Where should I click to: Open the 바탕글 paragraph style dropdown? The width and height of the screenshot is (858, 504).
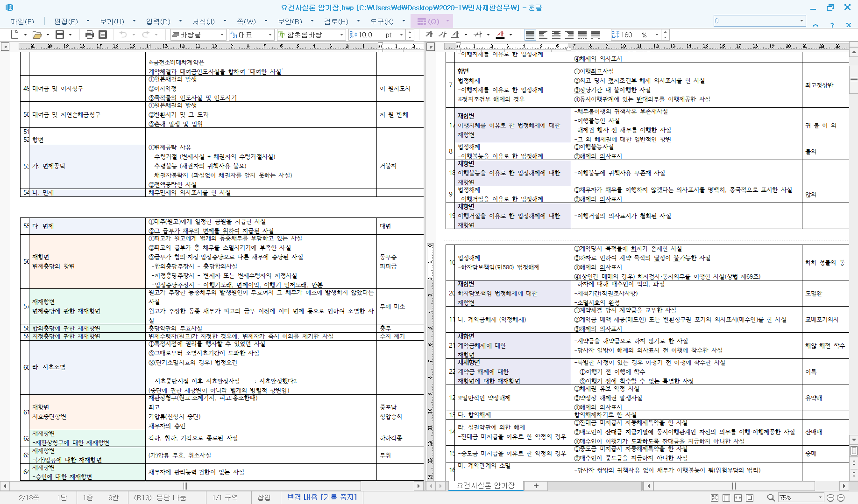click(222, 35)
